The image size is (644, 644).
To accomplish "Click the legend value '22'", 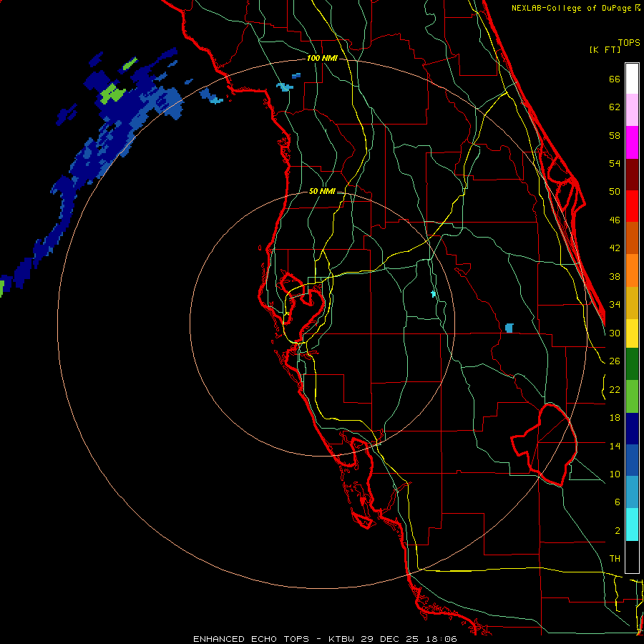I will [615, 389].
